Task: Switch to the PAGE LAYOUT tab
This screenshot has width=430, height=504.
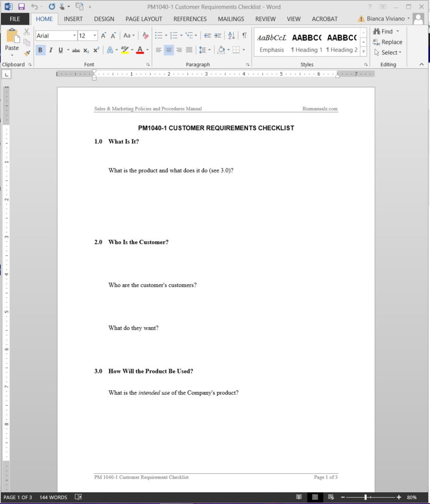Action: tap(144, 19)
